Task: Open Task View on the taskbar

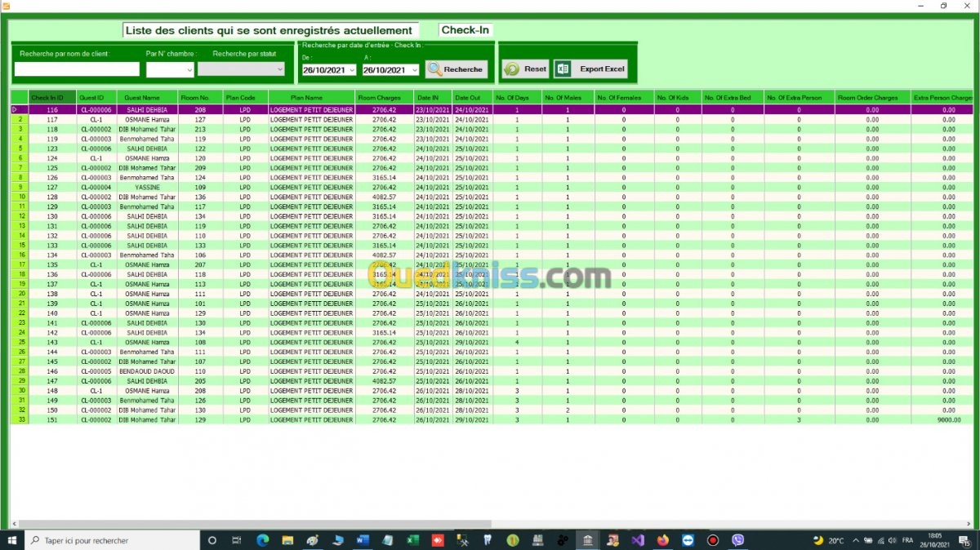Action: (237, 540)
